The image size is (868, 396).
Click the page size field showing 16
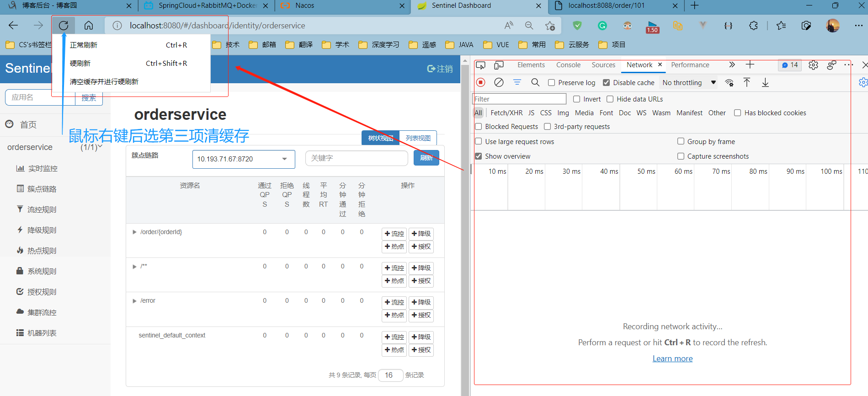click(x=390, y=375)
